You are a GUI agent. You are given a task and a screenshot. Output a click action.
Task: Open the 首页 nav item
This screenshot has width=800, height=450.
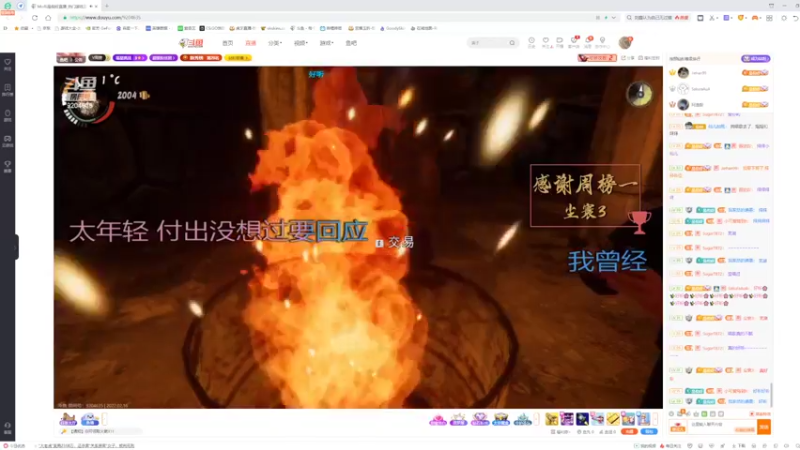(x=228, y=43)
